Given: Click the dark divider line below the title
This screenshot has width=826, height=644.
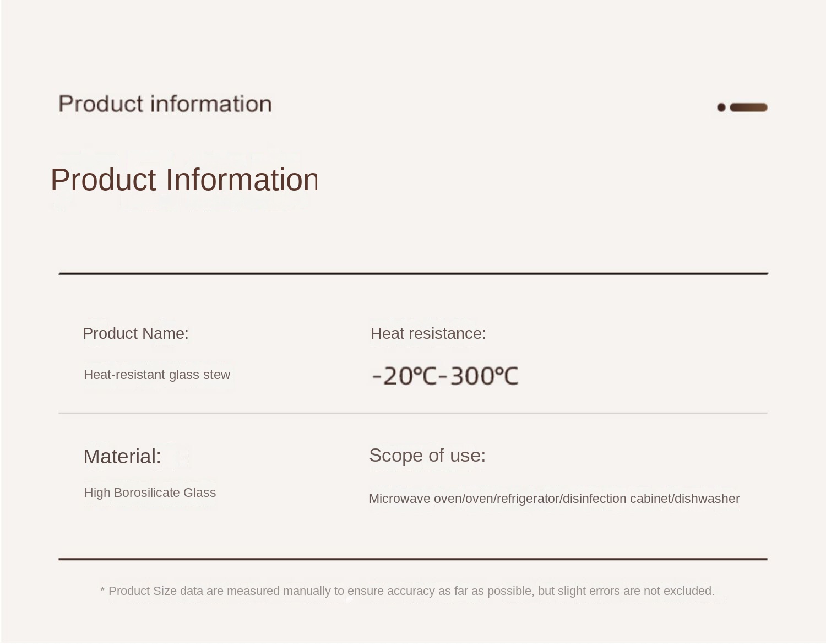Looking at the screenshot, I should coord(413,273).
